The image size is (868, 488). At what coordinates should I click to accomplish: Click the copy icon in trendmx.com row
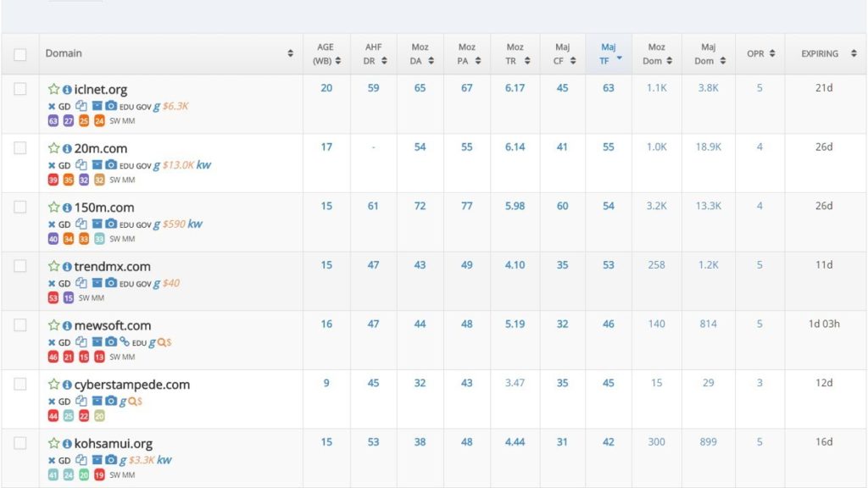81,283
